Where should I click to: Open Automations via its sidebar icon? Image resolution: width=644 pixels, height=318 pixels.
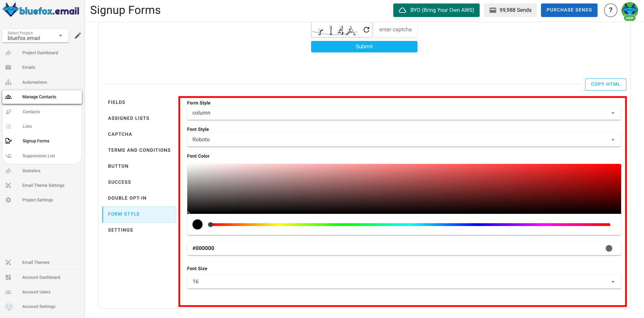point(8,82)
